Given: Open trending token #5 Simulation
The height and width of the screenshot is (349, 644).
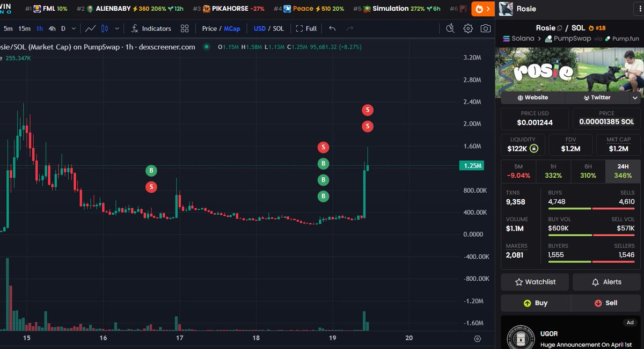Looking at the screenshot, I should pyautogui.click(x=397, y=9).
